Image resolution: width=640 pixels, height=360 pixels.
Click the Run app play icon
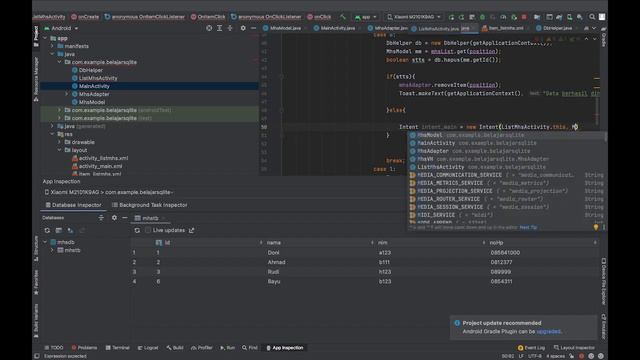(451, 17)
